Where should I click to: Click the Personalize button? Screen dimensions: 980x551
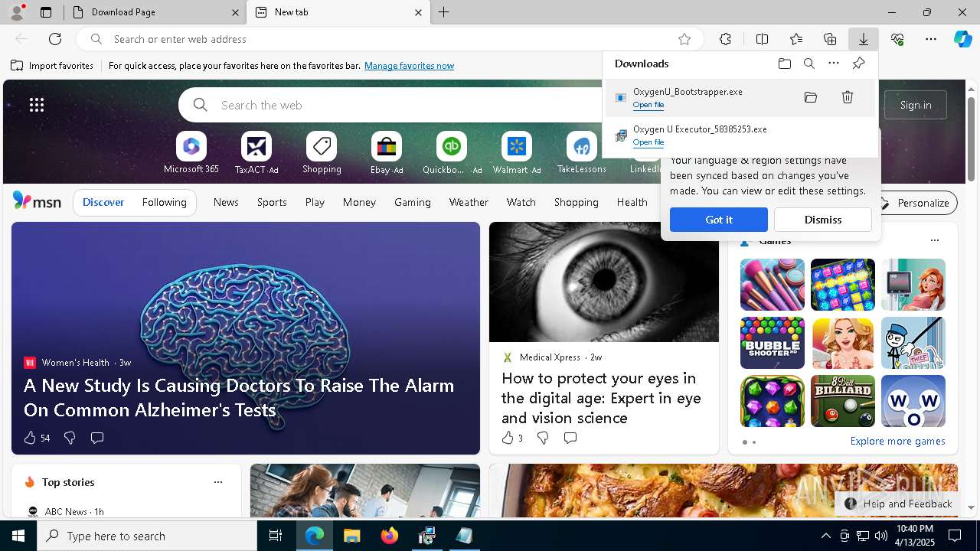click(916, 203)
